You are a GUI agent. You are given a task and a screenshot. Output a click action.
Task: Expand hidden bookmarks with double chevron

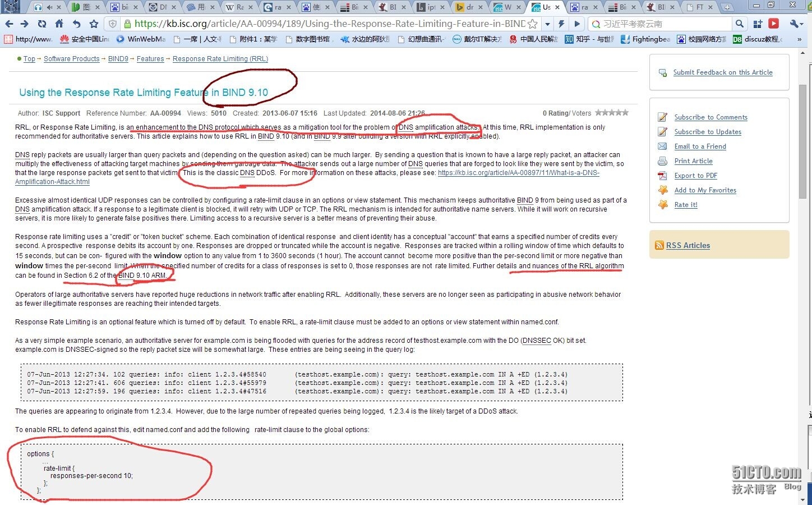[799, 39]
